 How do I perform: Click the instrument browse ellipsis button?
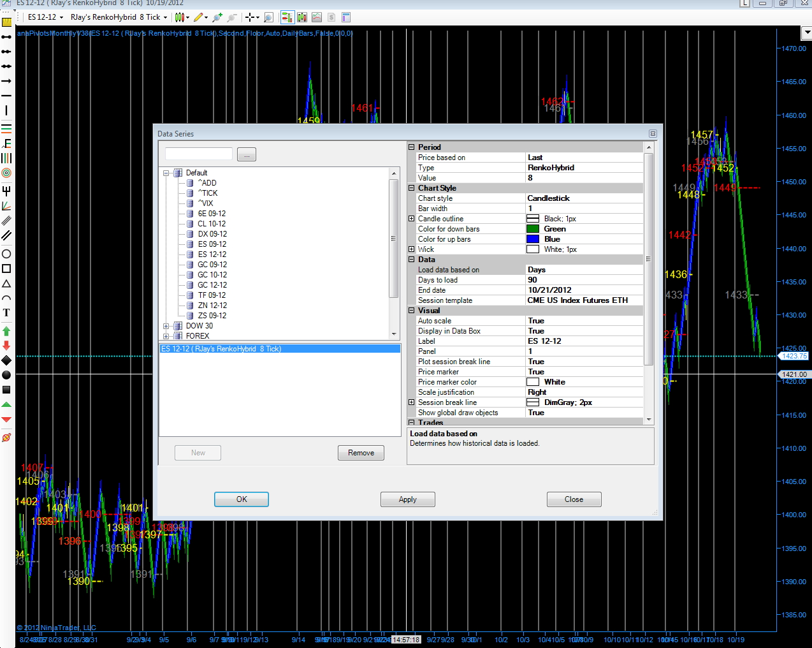[x=247, y=154]
